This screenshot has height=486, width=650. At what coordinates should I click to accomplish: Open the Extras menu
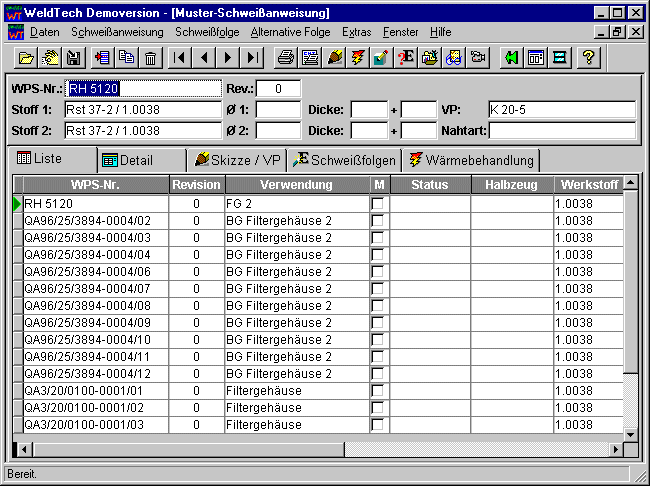pyautogui.click(x=356, y=32)
